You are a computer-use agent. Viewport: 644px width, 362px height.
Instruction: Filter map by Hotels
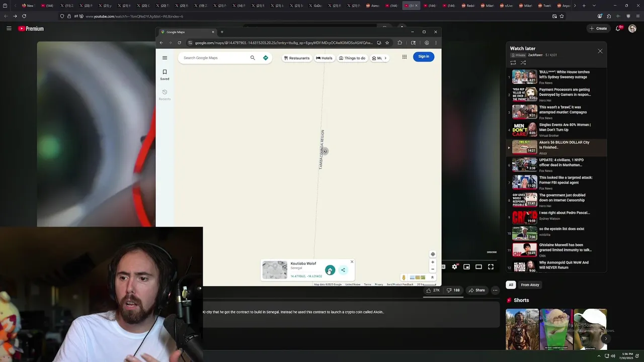324,58
